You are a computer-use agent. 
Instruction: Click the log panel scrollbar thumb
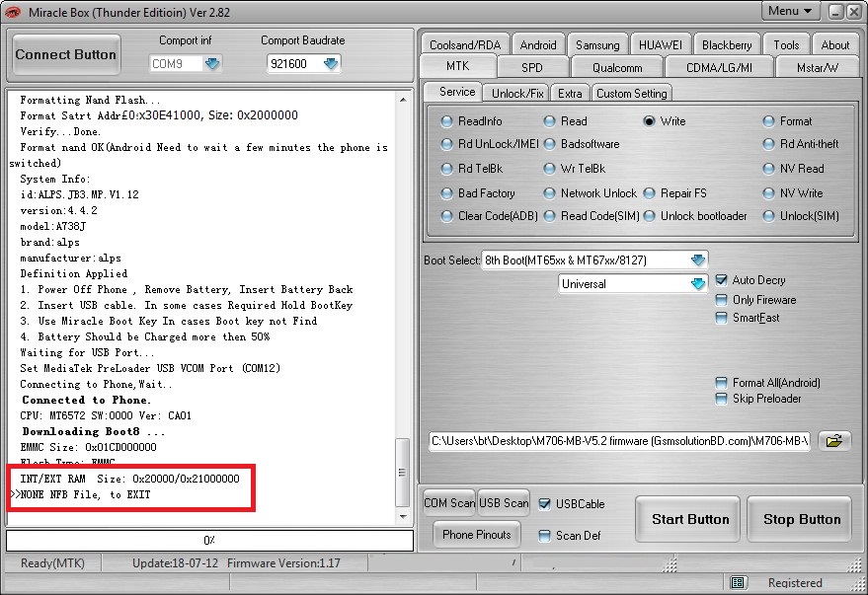[403, 473]
